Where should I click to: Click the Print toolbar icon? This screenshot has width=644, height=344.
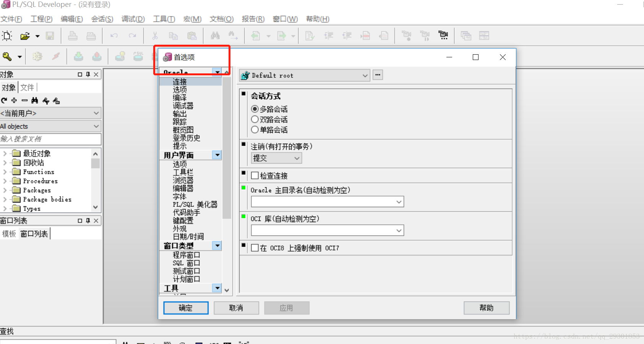pos(73,36)
